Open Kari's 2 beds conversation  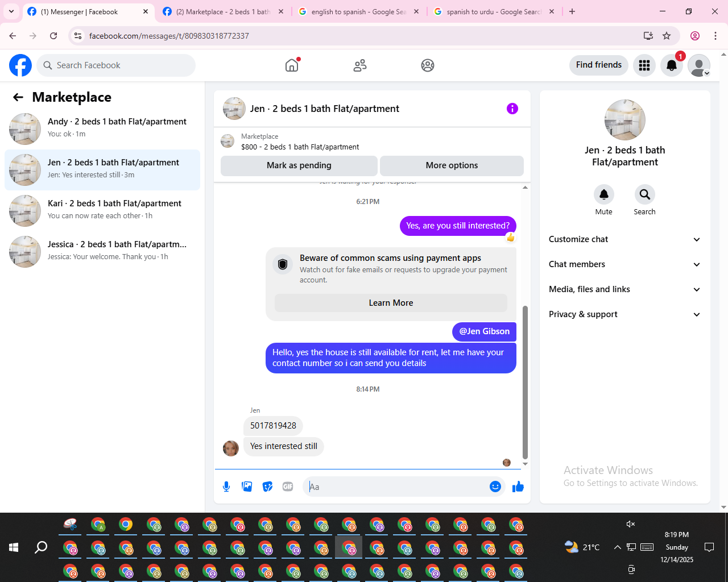(x=102, y=211)
